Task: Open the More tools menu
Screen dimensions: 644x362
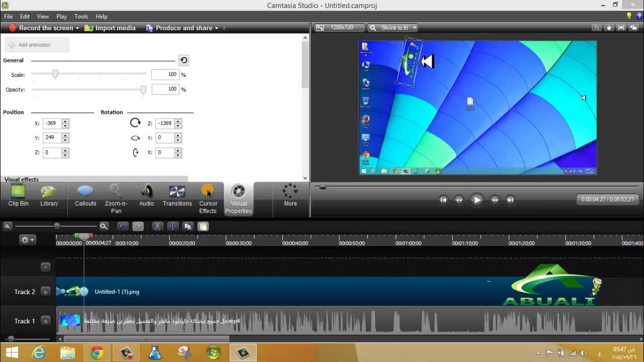Action: pos(290,196)
